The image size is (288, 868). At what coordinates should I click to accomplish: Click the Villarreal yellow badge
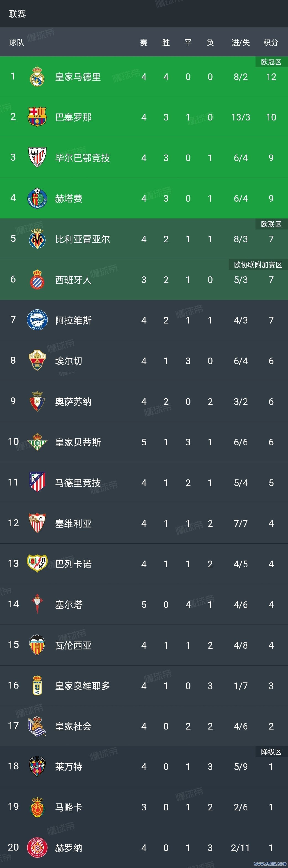point(37,239)
